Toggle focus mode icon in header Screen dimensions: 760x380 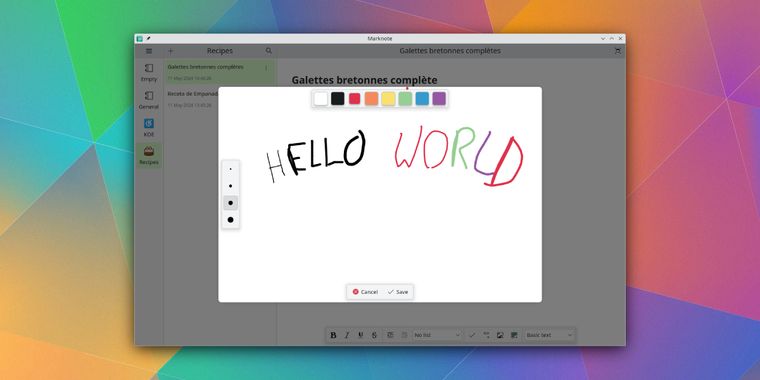(618, 51)
